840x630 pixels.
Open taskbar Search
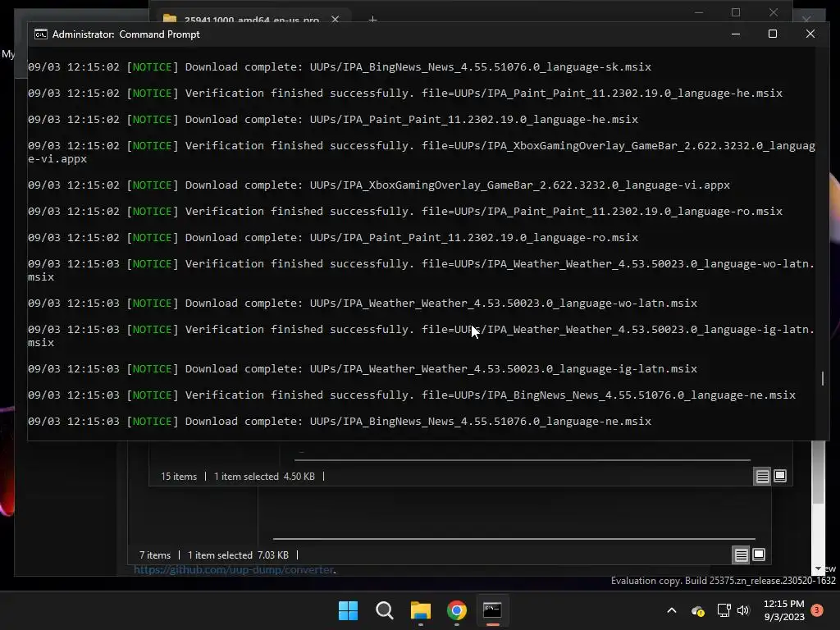point(385,610)
